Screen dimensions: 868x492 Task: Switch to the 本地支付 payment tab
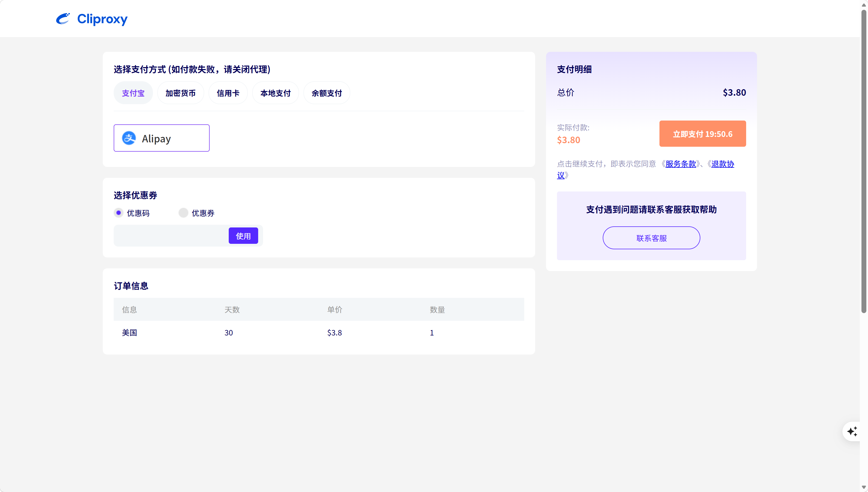point(275,93)
